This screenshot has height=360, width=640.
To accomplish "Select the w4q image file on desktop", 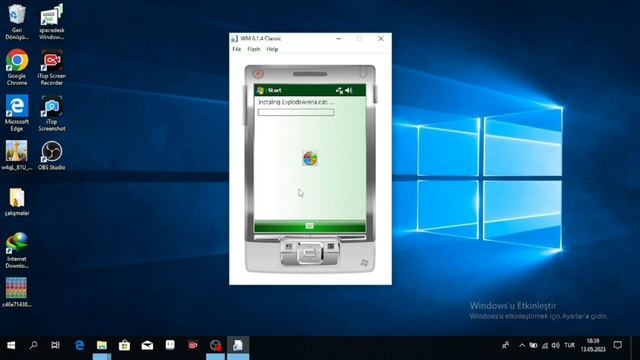I will click(17, 155).
